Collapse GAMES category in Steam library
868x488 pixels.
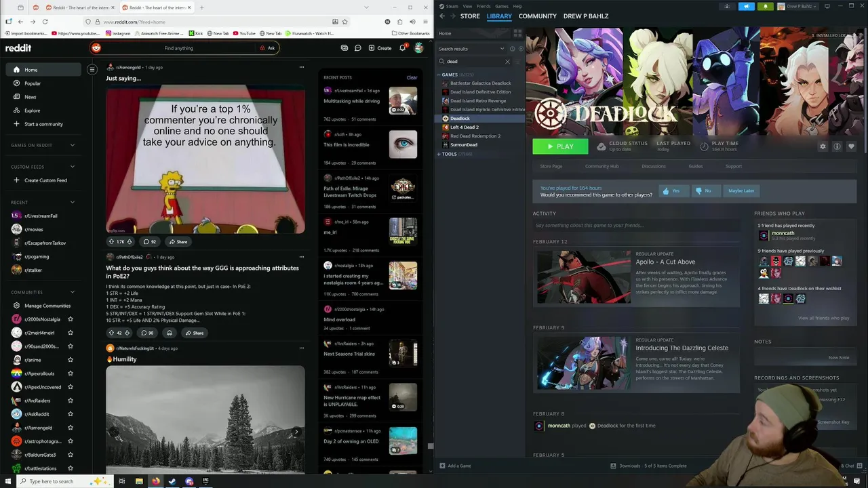[x=439, y=75]
